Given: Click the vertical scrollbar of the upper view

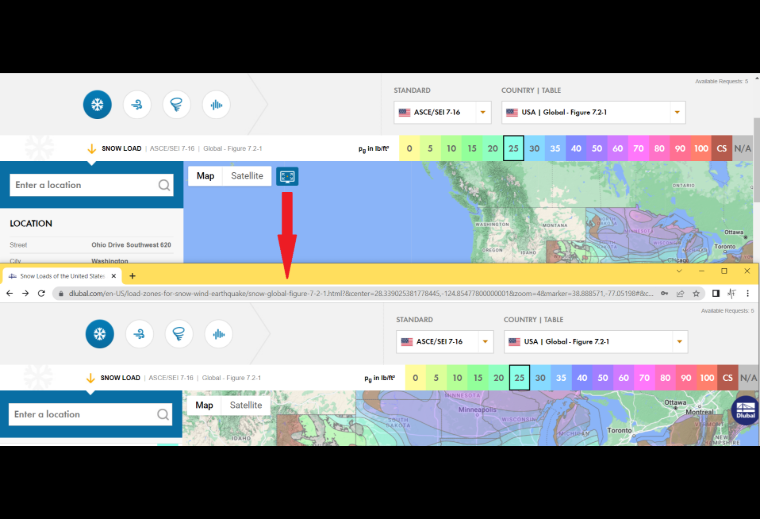Looking at the screenshot, I should point(757,160).
